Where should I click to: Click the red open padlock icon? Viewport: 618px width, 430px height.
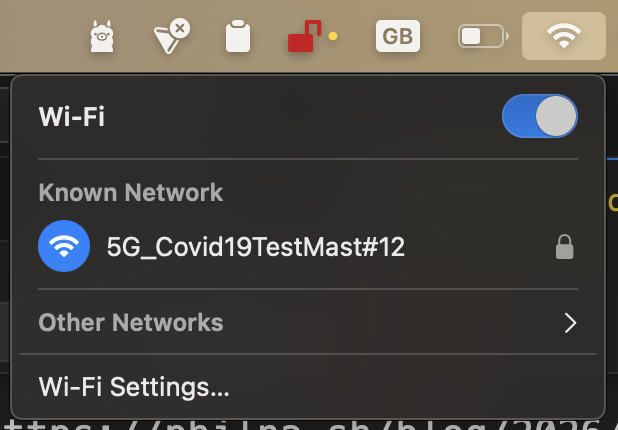coord(304,36)
